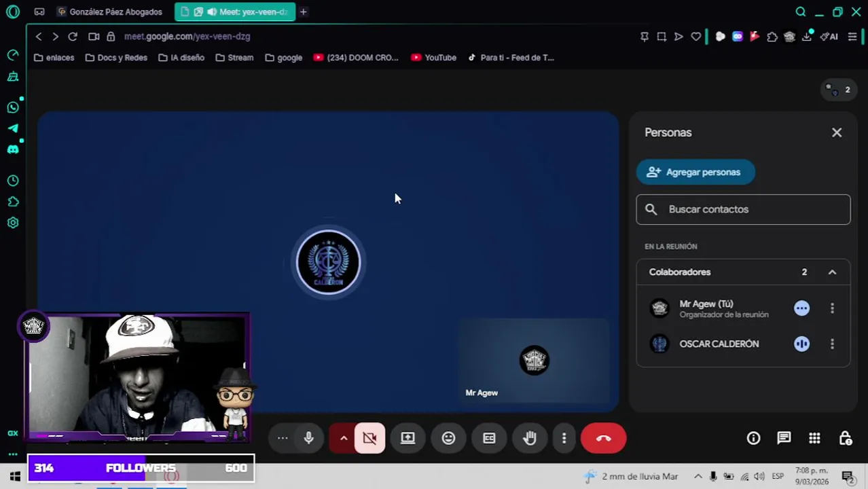The image size is (868, 489).
Task: Open the enlaces bookmark folder
Action: (x=54, y=58)
